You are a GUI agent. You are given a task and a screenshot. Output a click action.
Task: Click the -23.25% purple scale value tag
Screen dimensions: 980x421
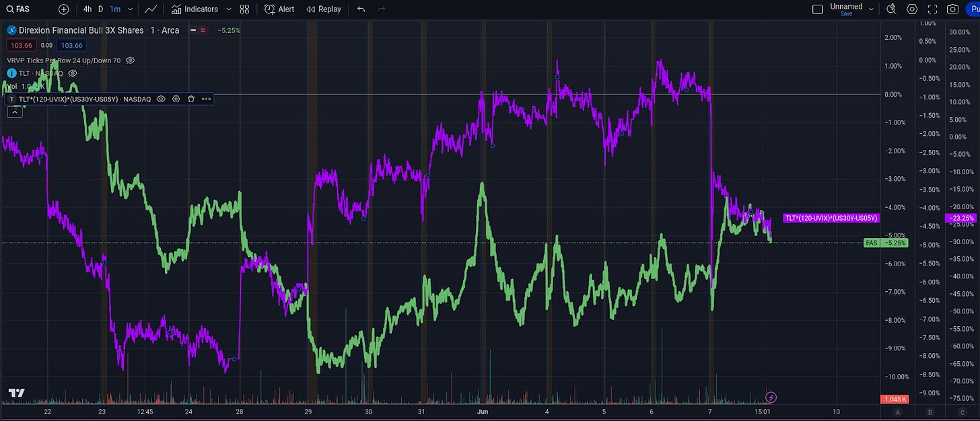(x=960, y=218)
